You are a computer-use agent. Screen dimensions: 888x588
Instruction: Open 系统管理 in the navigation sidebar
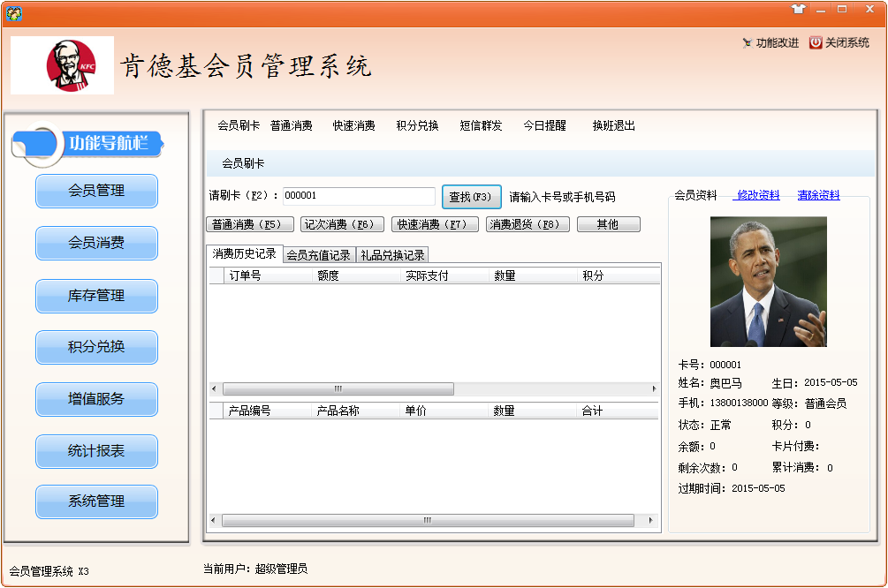pos(96,501)
